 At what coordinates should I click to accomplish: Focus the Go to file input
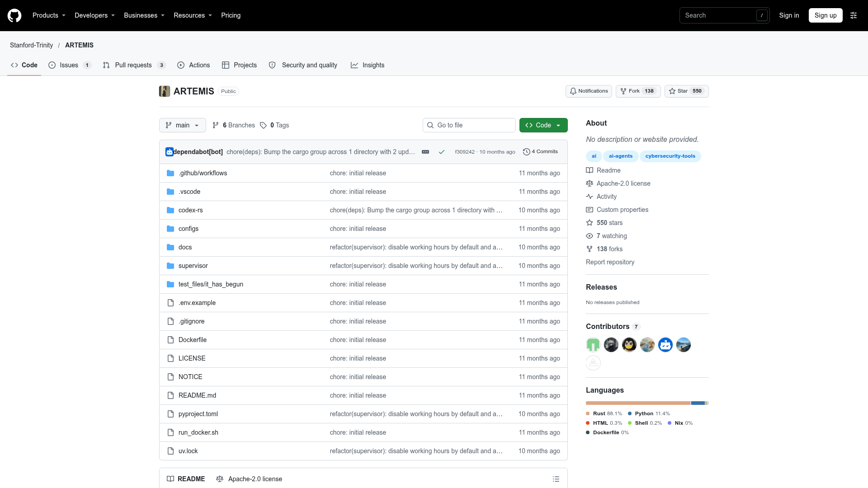tap(469, 125)
